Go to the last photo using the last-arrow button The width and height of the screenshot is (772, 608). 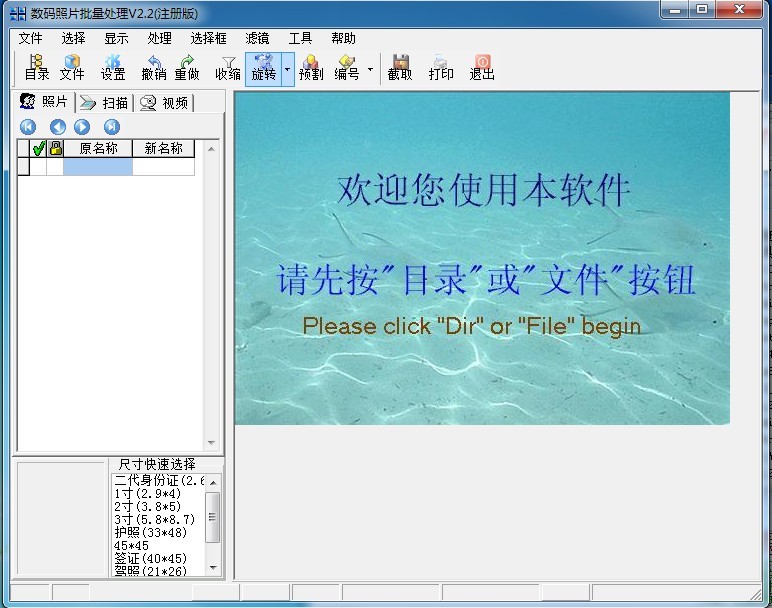[112, 127]
